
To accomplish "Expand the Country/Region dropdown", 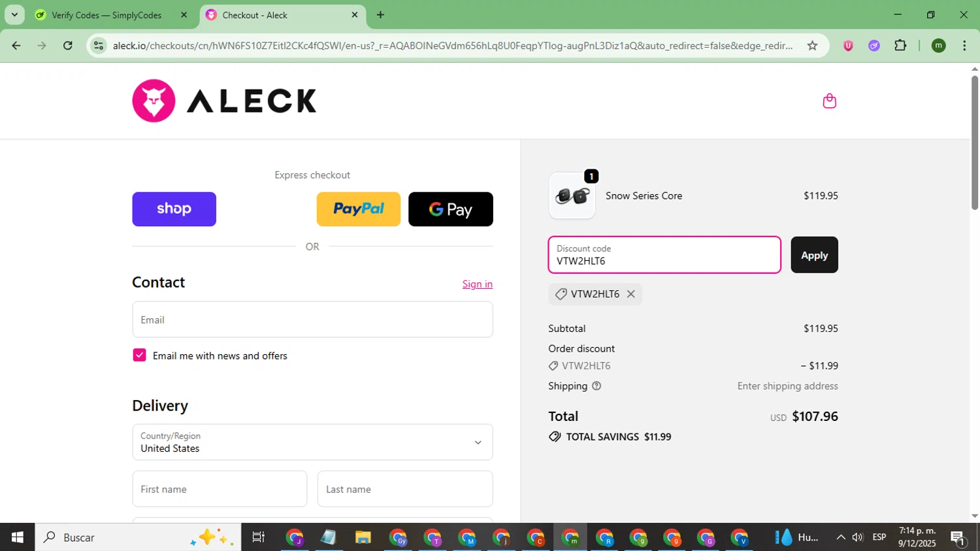I will point(312,442).
